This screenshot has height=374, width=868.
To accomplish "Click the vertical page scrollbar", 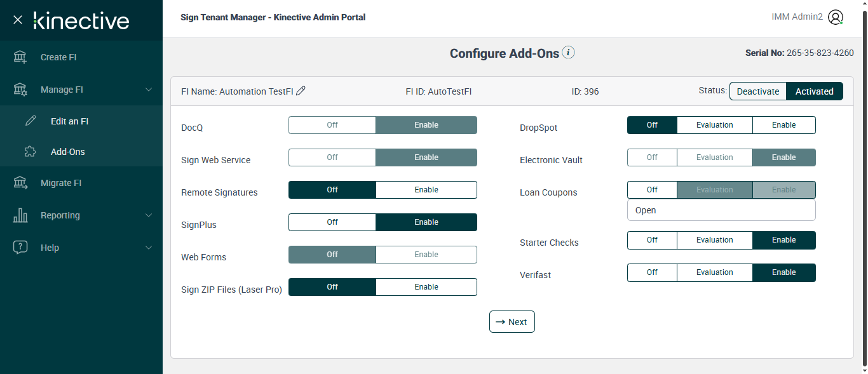I will (864, 190).
